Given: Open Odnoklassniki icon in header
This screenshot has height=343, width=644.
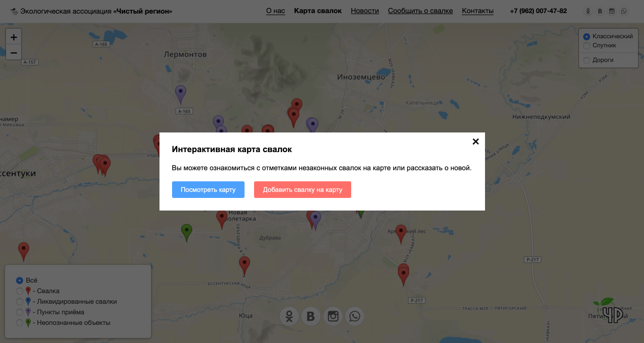Looking at the screenshot, I should [588, 11].
